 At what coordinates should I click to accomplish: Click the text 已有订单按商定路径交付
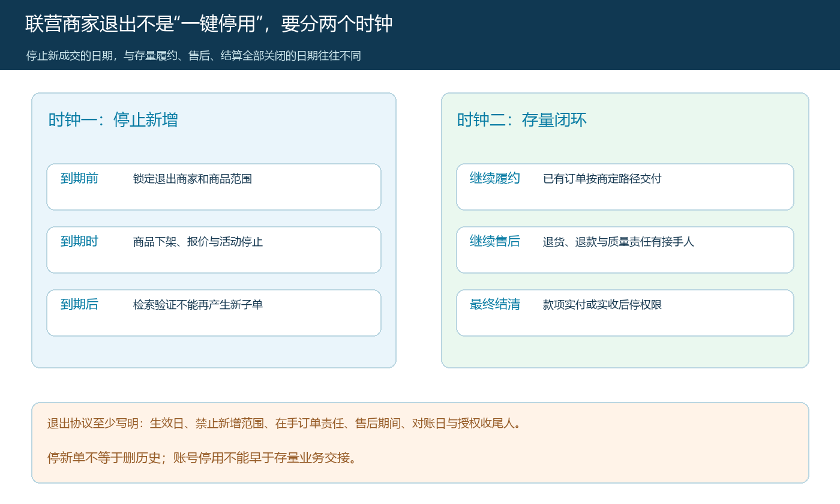coord(602,179)
